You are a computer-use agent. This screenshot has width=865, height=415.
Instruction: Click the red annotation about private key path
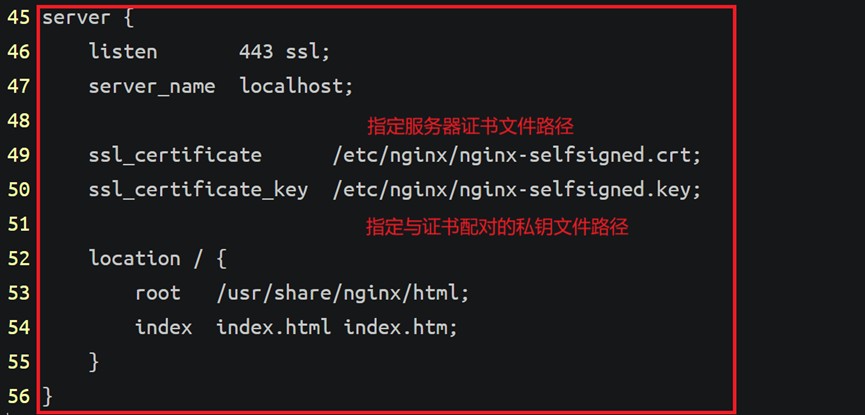tap(497, 226)
